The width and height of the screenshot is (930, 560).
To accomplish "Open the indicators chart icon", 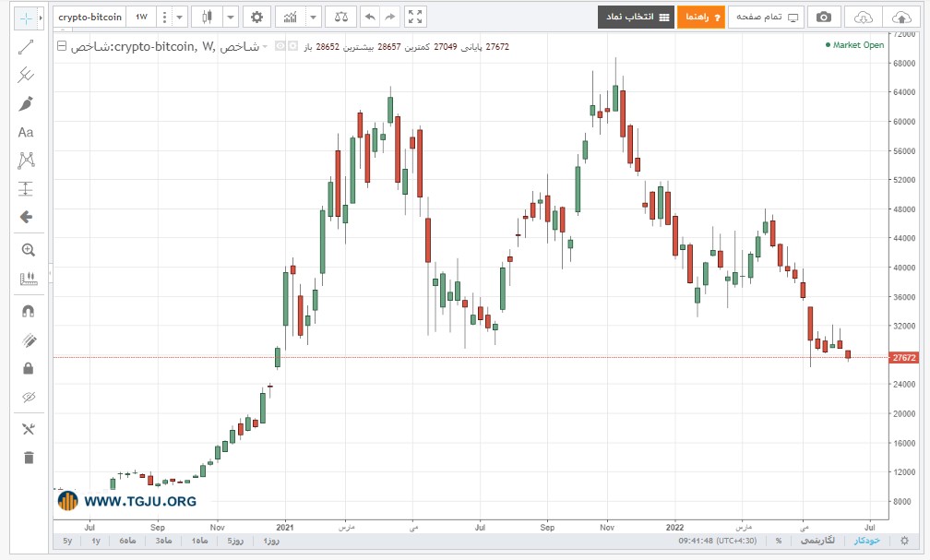I will pos(290,18).
